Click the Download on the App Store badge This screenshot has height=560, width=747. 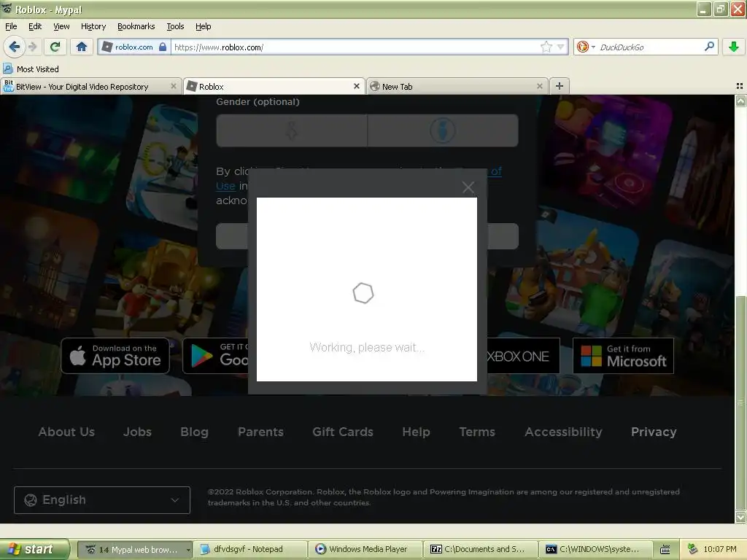pyautogui.click(x=115, y=356)
